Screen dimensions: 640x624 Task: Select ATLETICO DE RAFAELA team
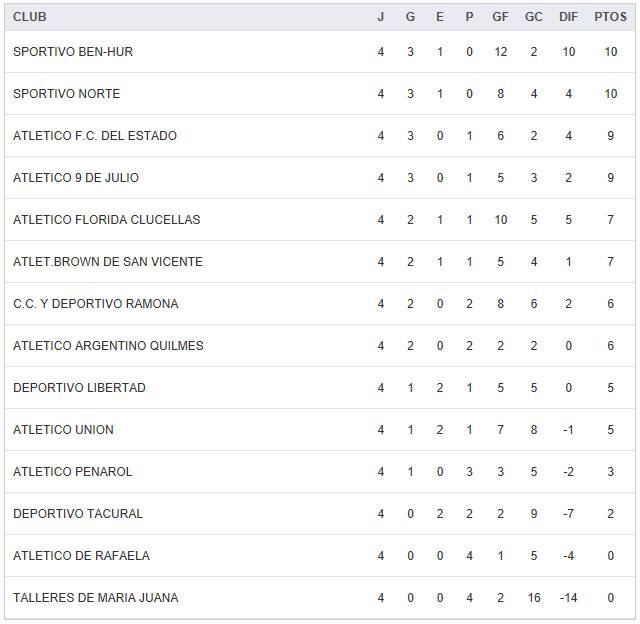tap(81, 556)
